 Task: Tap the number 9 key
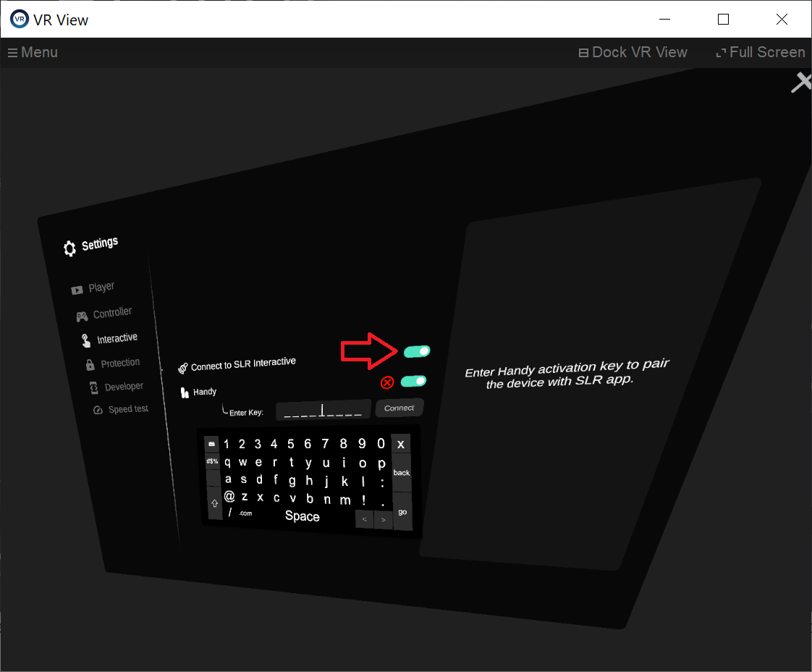coord(362,443)
